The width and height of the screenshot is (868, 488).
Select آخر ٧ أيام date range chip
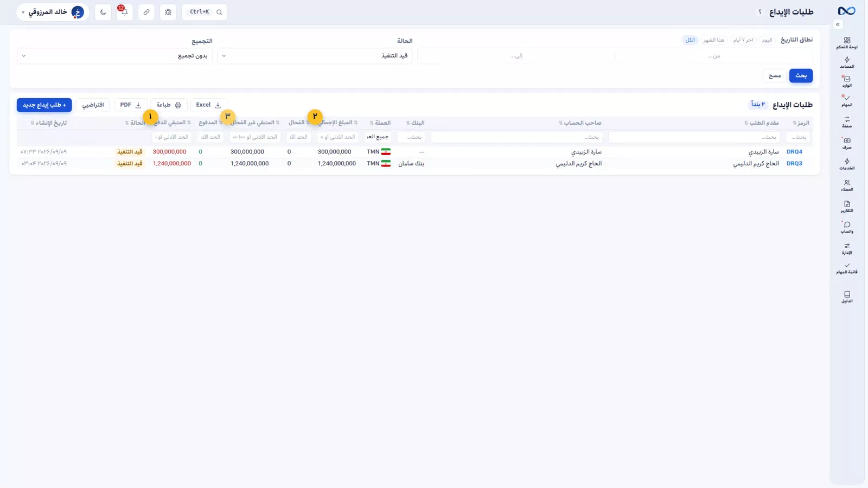[x=743, y=40]
